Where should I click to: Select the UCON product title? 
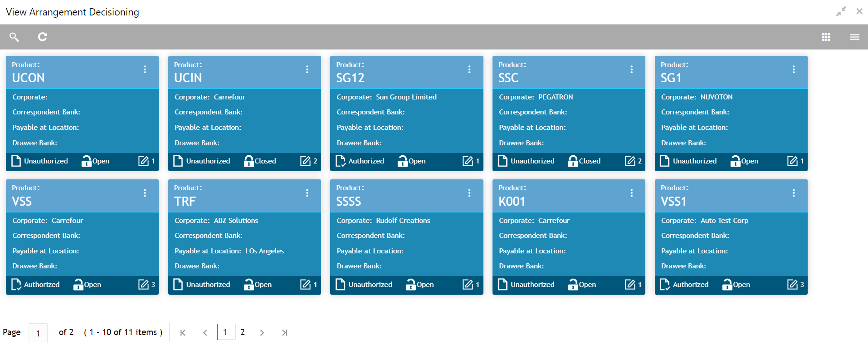click(28, 78)
